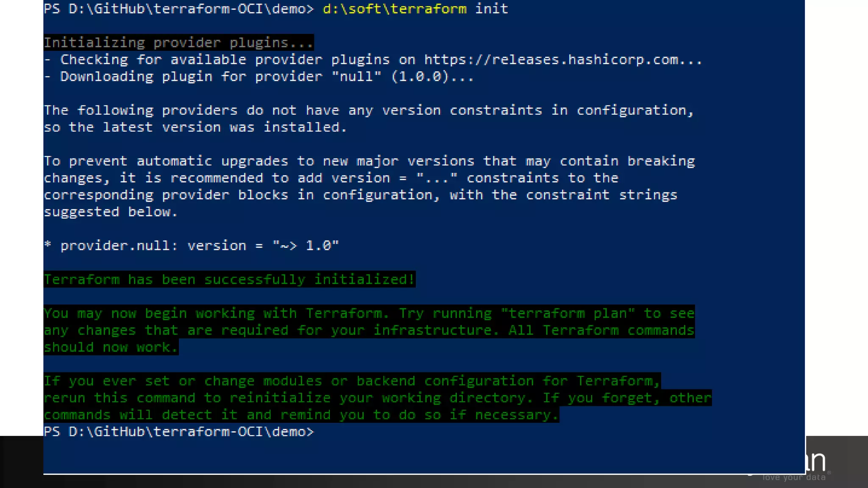Click "Initializing provider plugins..." highlighted line
868x488 pixels.
point(178,43)
